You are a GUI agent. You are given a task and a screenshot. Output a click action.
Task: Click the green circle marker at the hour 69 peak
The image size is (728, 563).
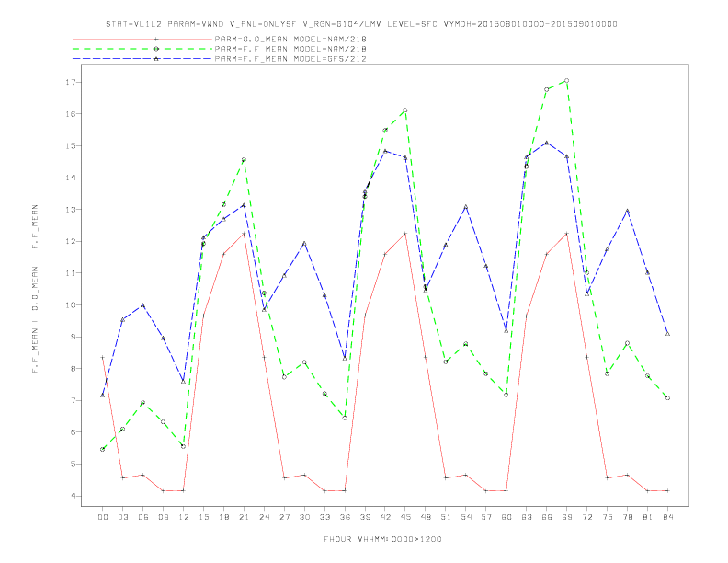(x=567, y=81)
